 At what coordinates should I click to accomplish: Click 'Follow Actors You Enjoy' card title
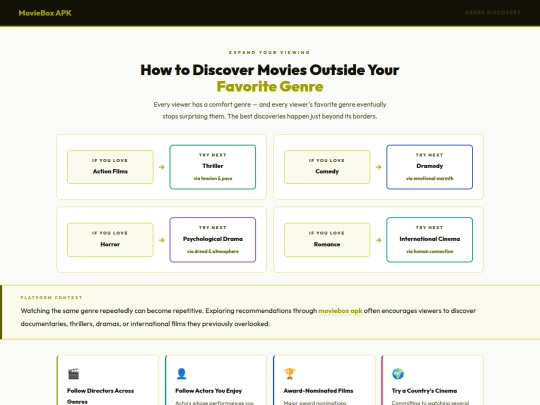coord(209,391)
